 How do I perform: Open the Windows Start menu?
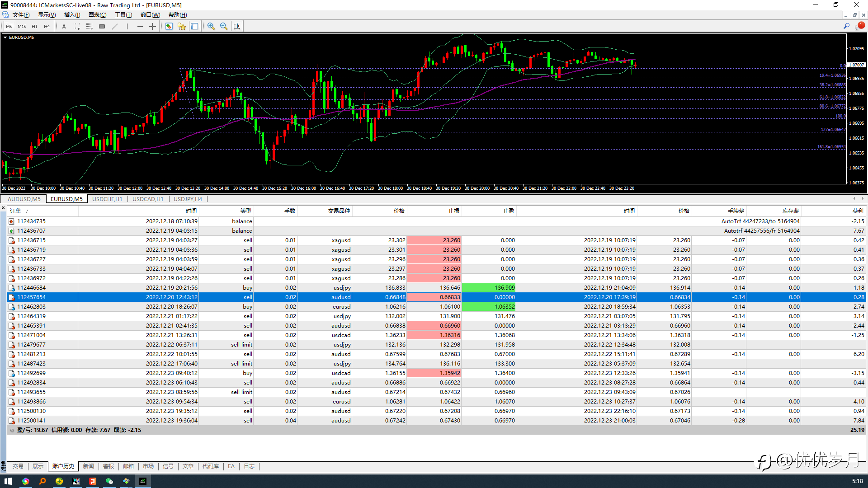coord(8,481)
